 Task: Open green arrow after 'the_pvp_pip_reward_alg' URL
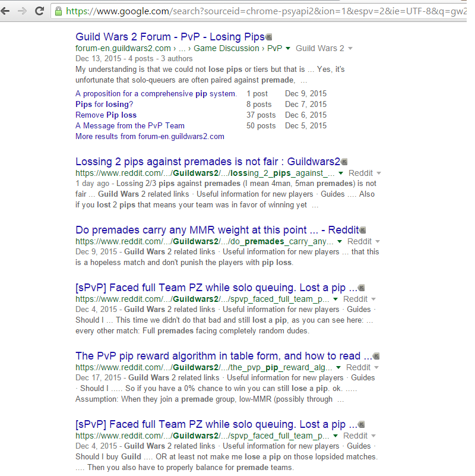tap(338, 367)
